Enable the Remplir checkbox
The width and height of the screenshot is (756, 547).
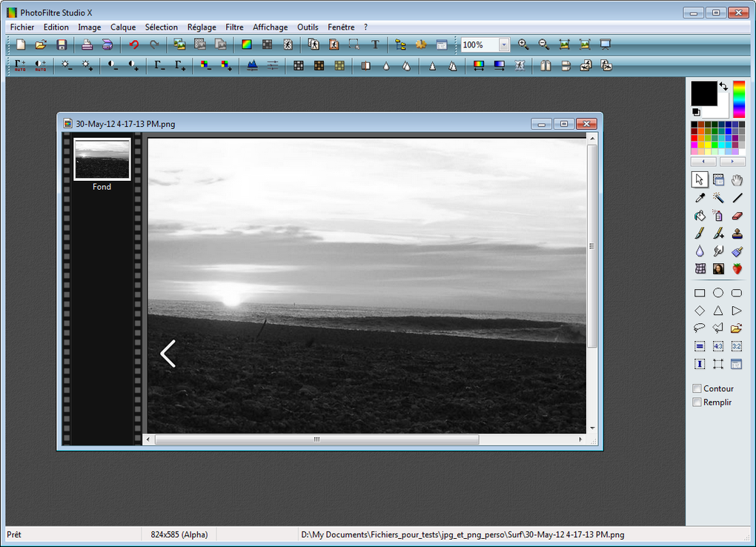click(697, 402)
